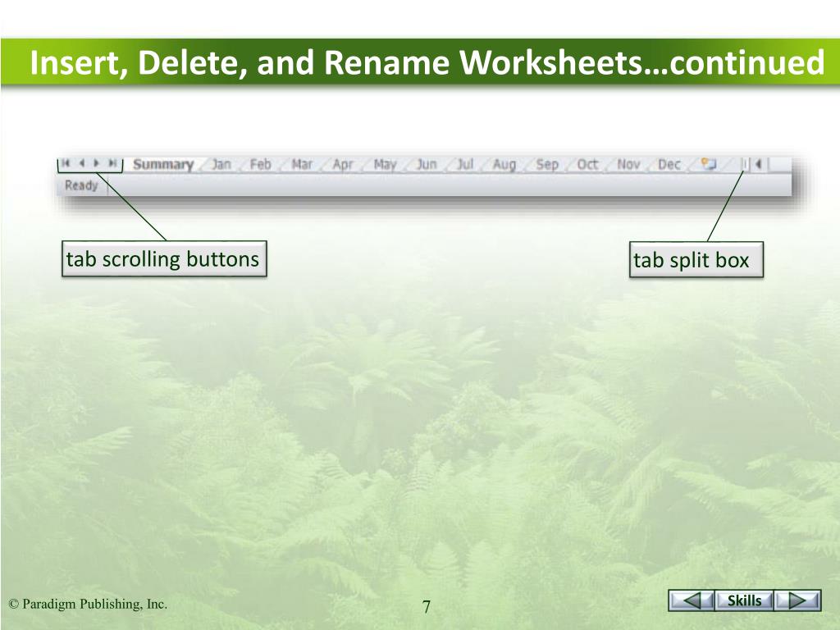Screen dimensions: 840x630
Task: Open the Aug worksheet tab
Action: (x=504, y=164)
